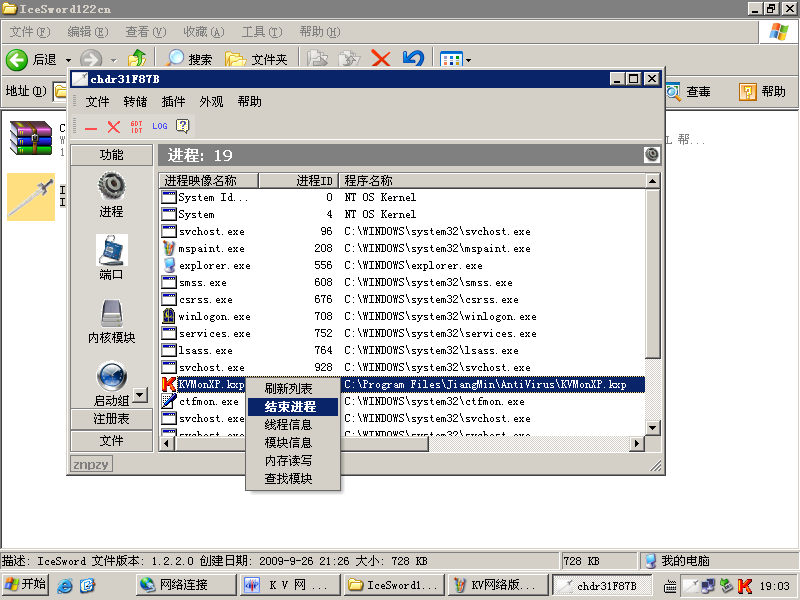This screenshot has width=800, height=600.
Task: Sort by the 进程映像名称 column header
Action: point(209,181)
